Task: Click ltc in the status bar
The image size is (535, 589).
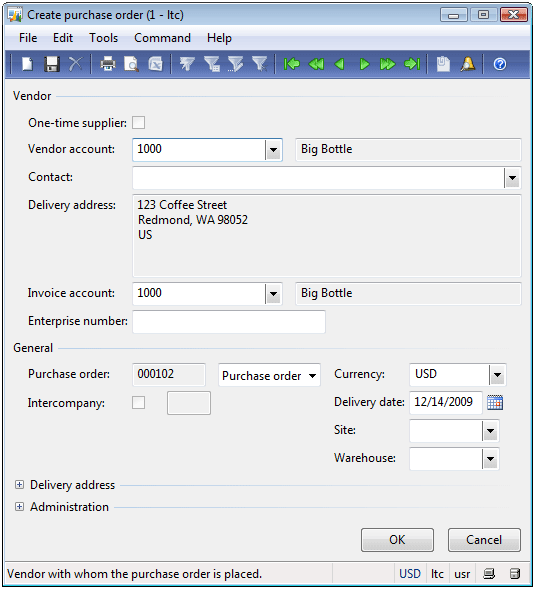Action: tap(437, 574)
